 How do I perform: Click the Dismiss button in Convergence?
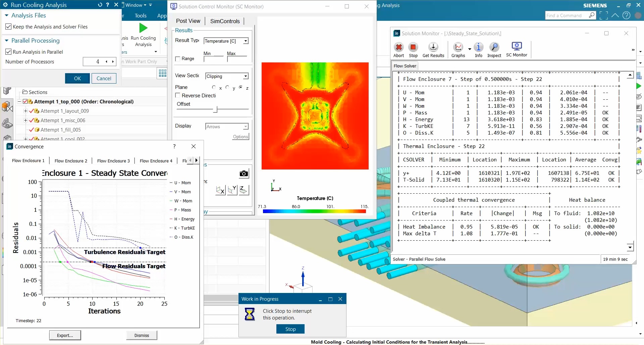pos(142,335)
